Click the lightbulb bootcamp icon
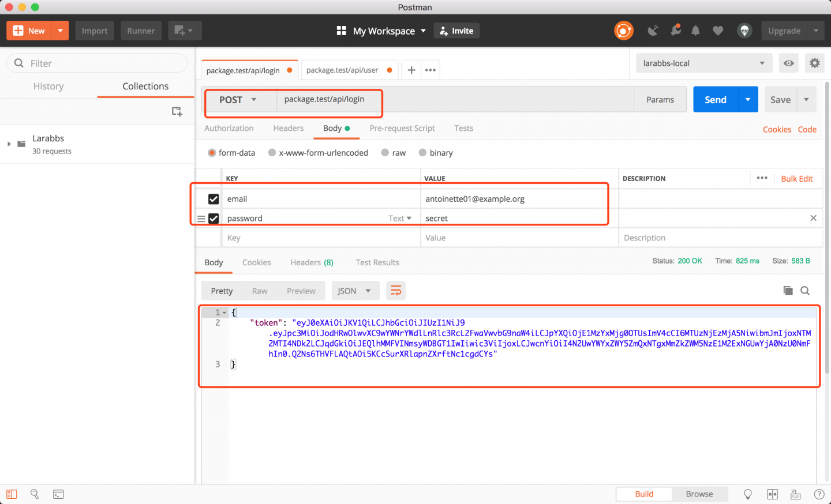Viewport: 831px width, 504px height. 748,494
